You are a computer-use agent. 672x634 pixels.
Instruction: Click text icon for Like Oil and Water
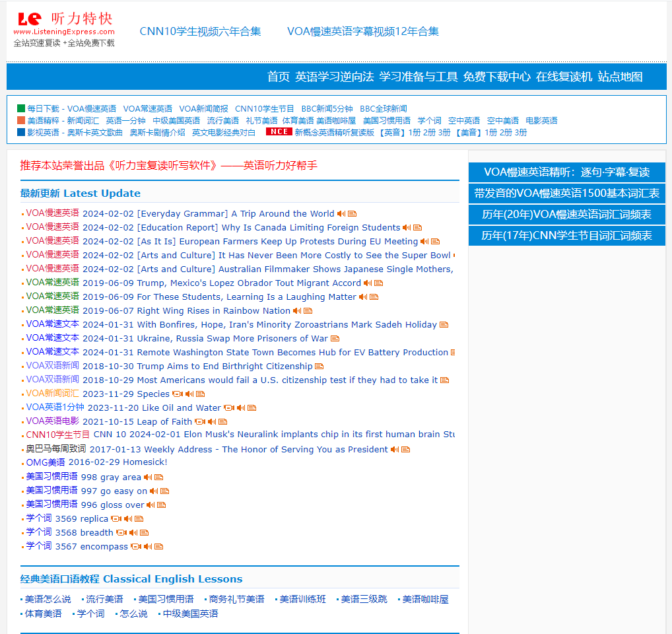pos(252,408)
